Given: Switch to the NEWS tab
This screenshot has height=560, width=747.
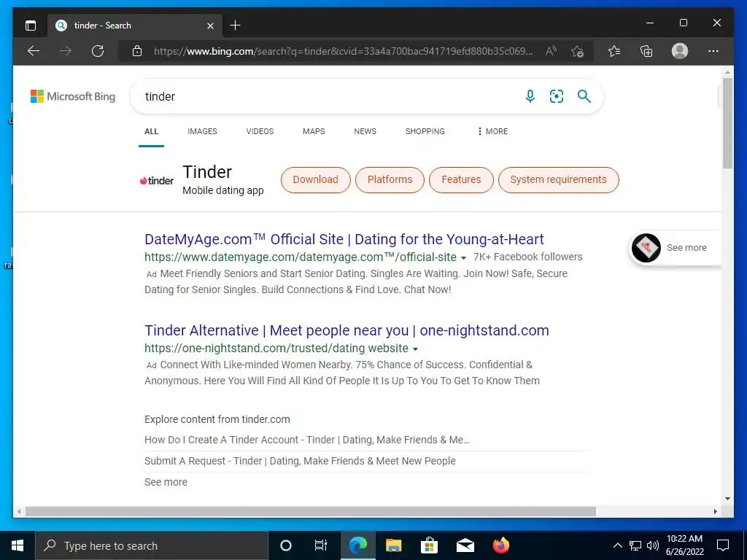Looking at the screenshot, I should click(365, 131).
